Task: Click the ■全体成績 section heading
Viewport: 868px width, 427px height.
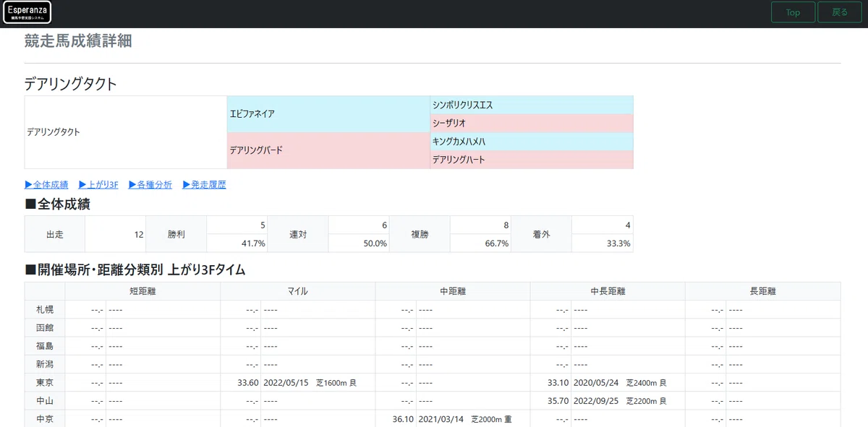Action: pos(58,204)
